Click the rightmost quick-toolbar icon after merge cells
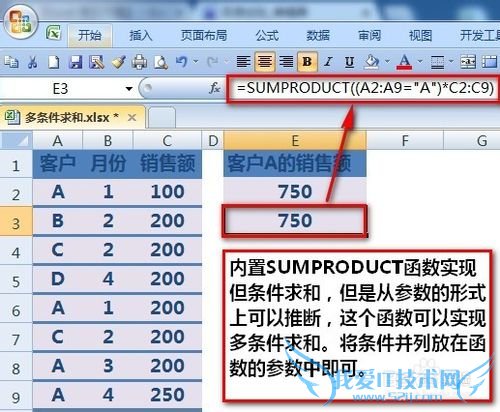 click(489, 62)
